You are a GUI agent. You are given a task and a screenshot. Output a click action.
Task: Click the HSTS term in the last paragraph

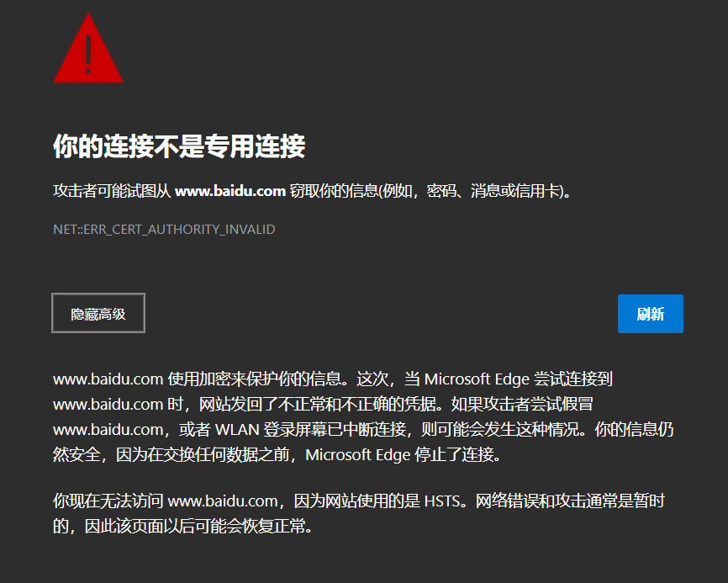coord(442,501)
